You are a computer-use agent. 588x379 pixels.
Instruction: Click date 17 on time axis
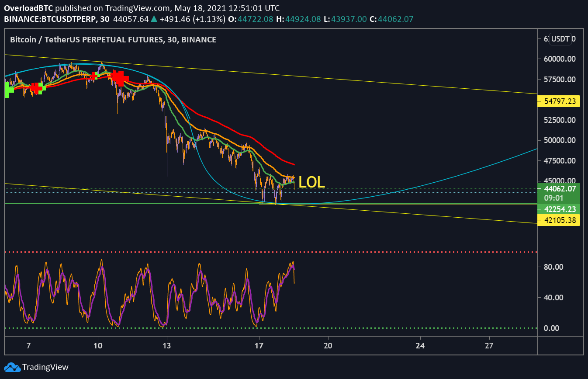coord(259,345)
